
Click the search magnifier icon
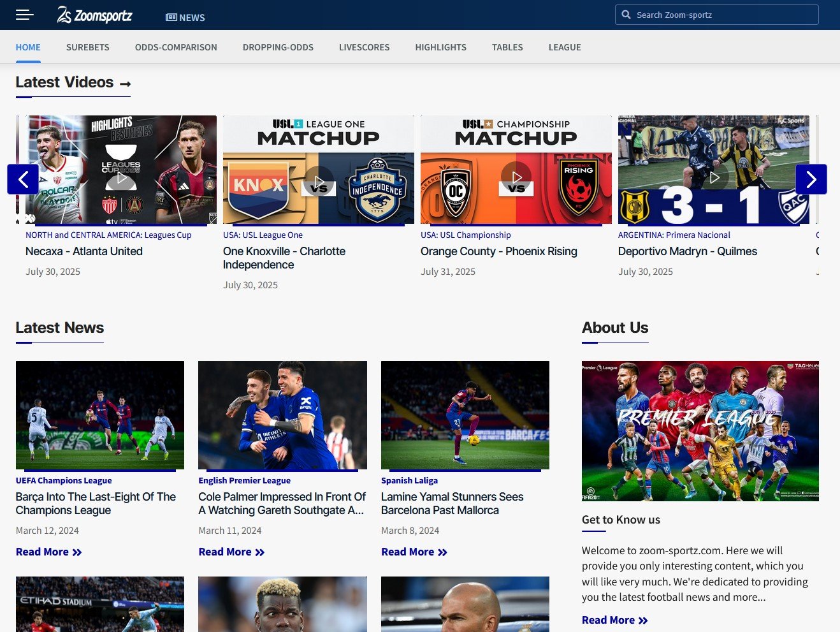(x=626, y=15)
